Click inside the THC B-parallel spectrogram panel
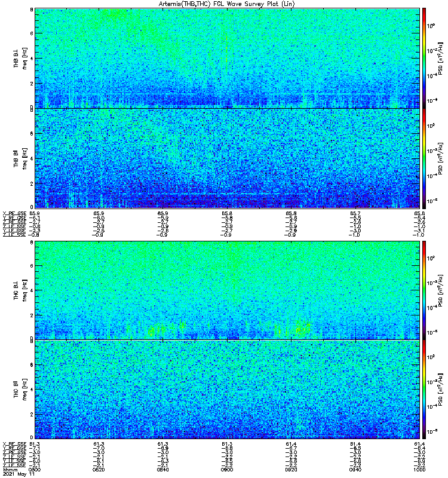448x478 pixels. pyautogui.click(x=227, y=390)
